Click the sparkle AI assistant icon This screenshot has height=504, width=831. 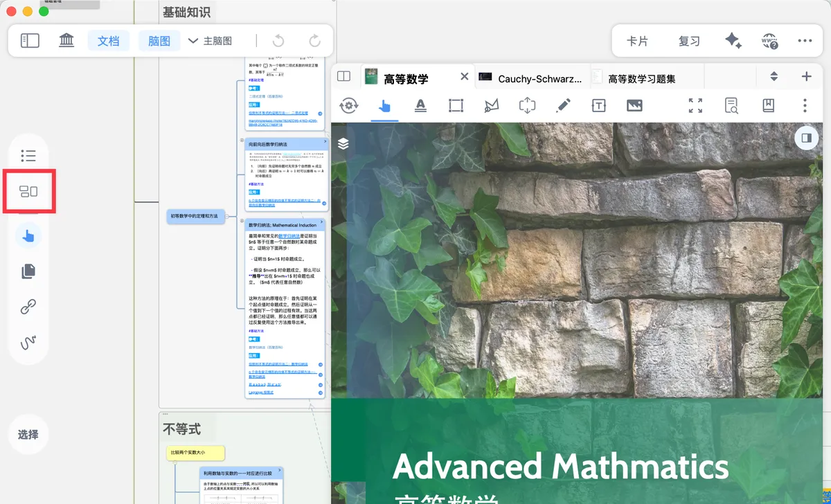733,41
